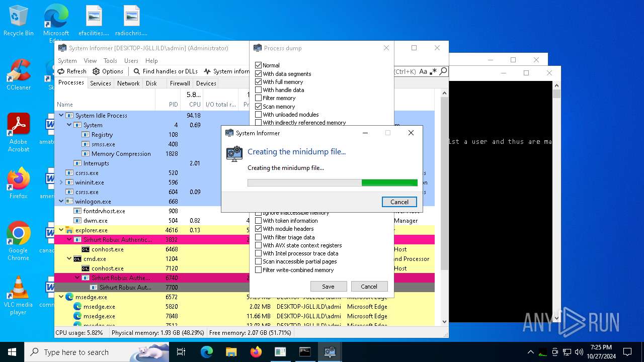Viewport: 644px width, 362px height.
Task: Collapse the System process node
Action: 69,125
